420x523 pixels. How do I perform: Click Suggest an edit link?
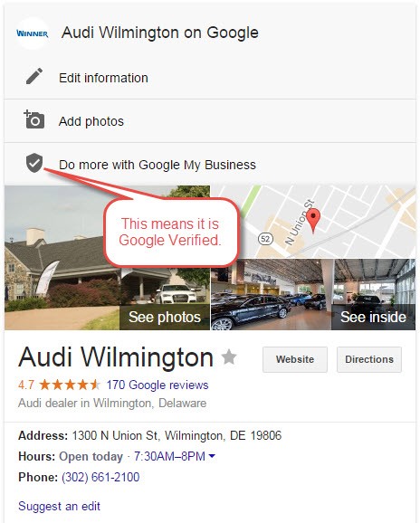tap(60, 506)
